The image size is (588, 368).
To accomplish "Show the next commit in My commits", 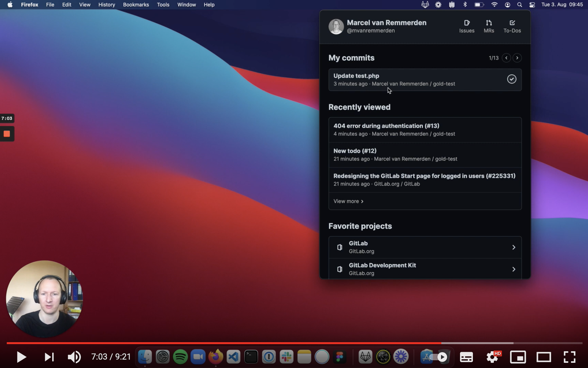I will pyautogui.click(x=517, y=58).
